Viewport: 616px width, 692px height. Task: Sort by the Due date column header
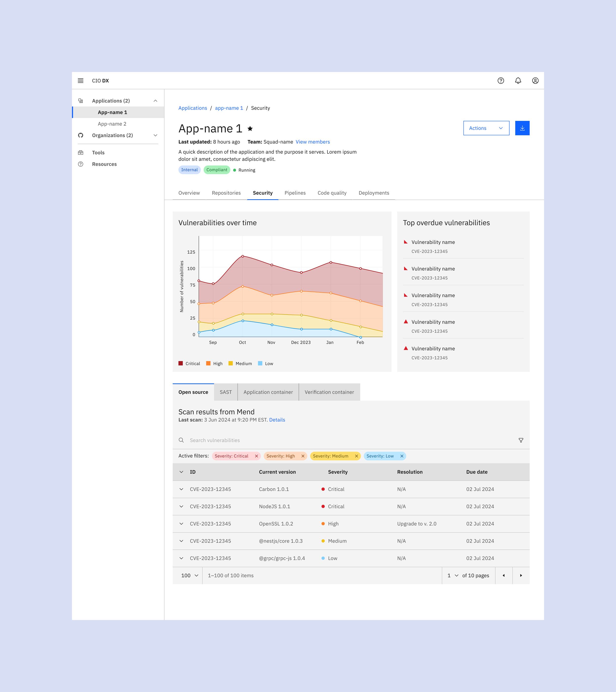(x=477, y=472)
